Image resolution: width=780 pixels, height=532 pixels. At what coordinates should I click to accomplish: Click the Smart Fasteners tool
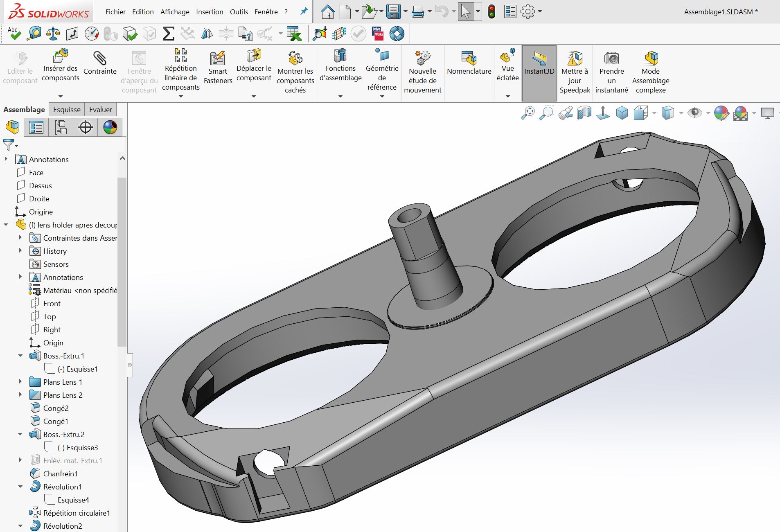click(x=218, y=68)
